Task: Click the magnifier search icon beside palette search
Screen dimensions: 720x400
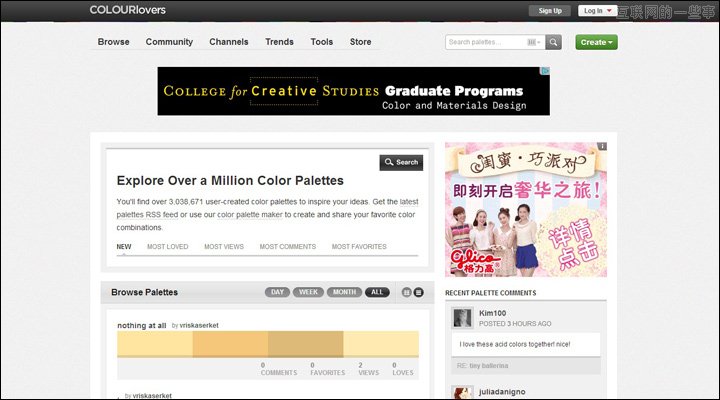Action: coord(554,42)
